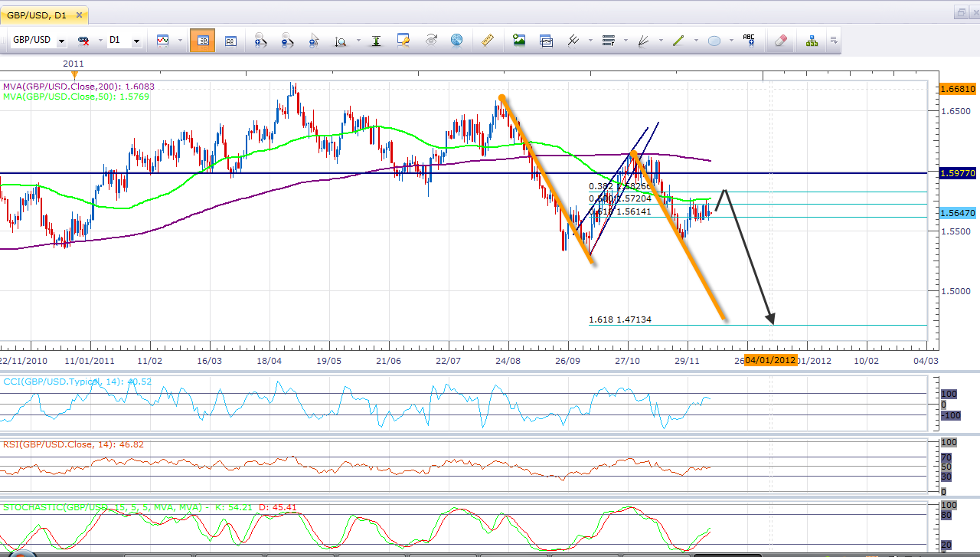Expand the fan lines dropdown arrow

click(661, 41)
